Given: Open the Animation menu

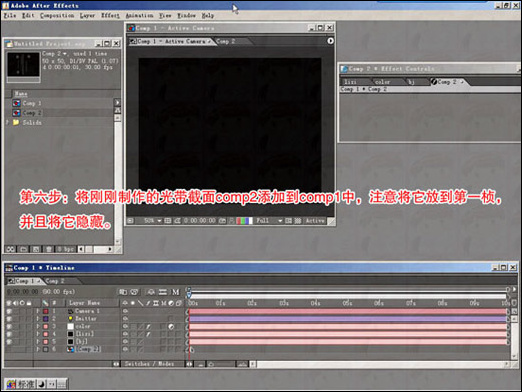Looking at the screenshot, I should click(139, 16).
